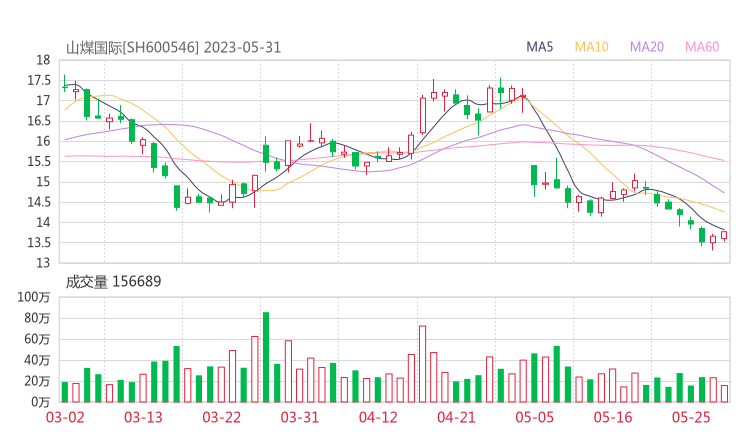Click the 05-16 date axis label

tap(613, 417)
